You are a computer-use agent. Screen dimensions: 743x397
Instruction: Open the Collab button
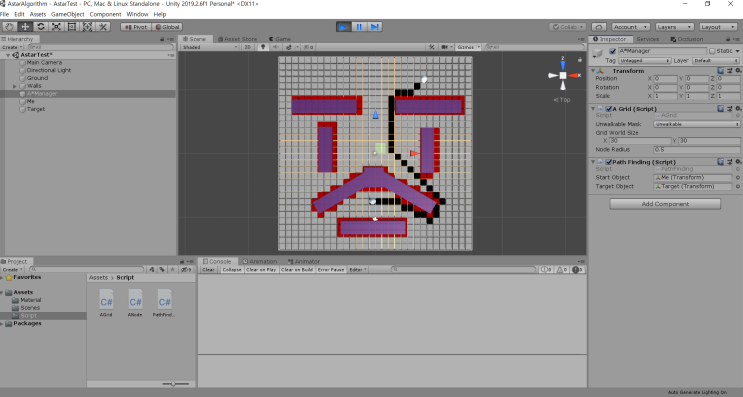(x=568, y=27)
